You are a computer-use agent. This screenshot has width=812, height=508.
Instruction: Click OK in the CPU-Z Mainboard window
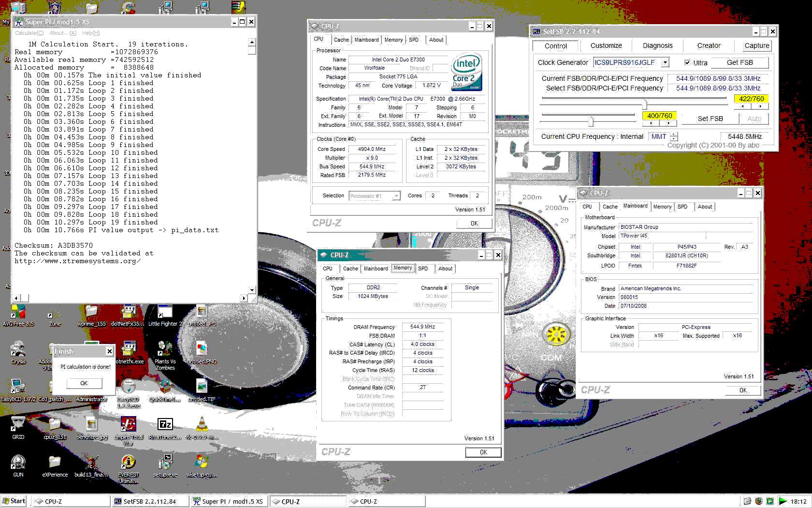[743, 390]
